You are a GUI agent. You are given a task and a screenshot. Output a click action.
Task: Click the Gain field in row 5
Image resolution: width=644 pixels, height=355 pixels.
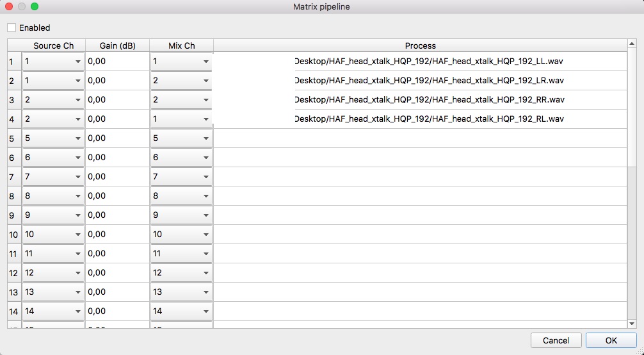(x=117, y=138)
